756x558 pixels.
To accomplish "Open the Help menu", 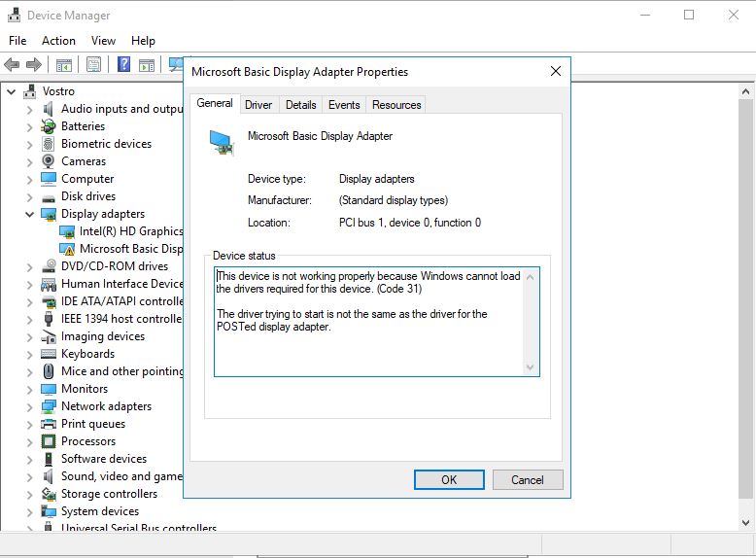I will coord(143,41).
